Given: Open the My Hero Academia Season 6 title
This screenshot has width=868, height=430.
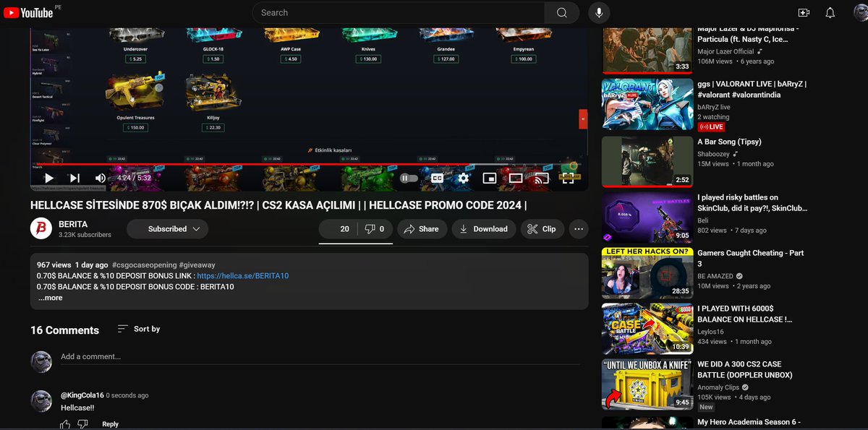Looking at the screenshot, I should tap(749, 422).
